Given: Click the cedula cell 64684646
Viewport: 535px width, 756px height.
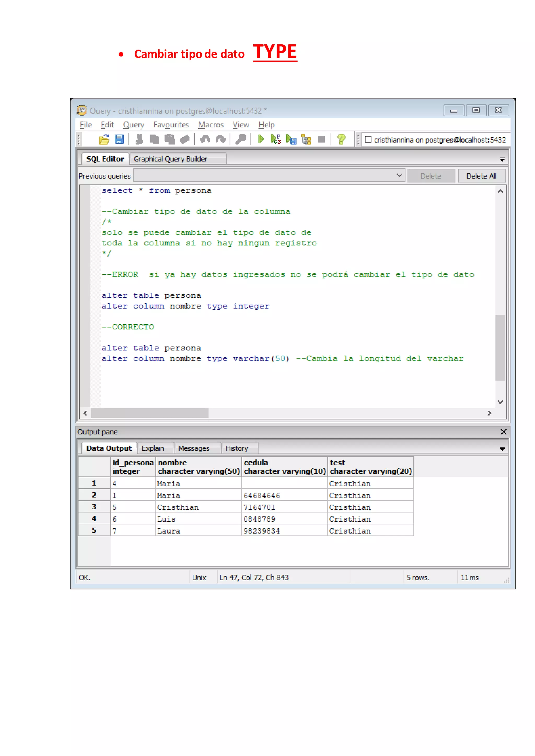Looking at the screenshot, I should point(285,495).
